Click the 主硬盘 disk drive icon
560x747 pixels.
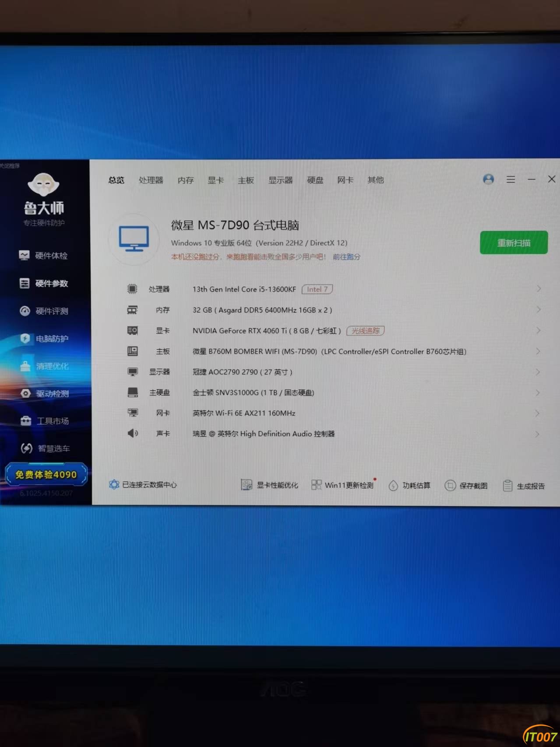click(x=133, y=392)
